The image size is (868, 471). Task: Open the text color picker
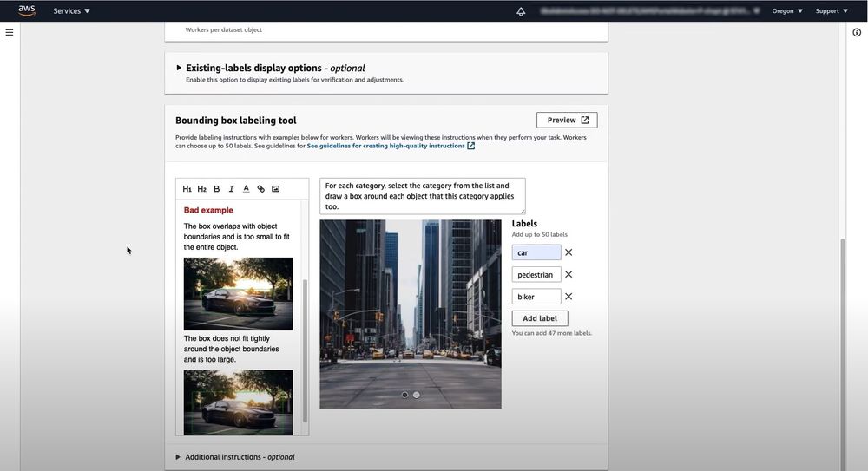(246, 189)
